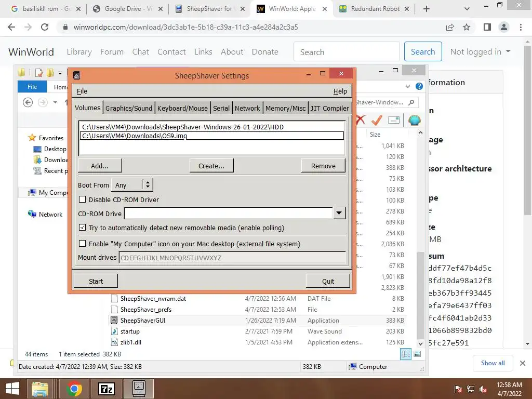The width and height of the screenshot is (532, 399).
Task: Toggle Disable CD-ROM Driver checkbox
Action: 83,199
